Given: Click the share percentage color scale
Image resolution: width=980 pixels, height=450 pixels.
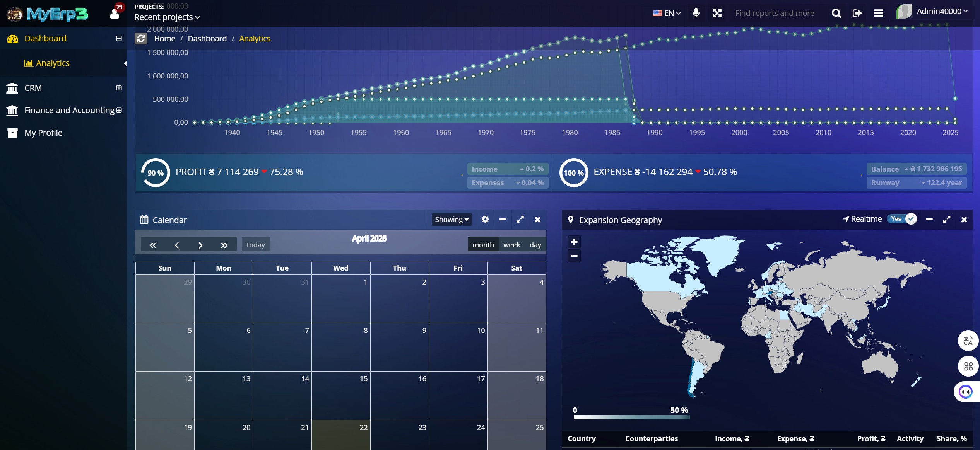Looking at the screenshot, I should coord(631,418).
